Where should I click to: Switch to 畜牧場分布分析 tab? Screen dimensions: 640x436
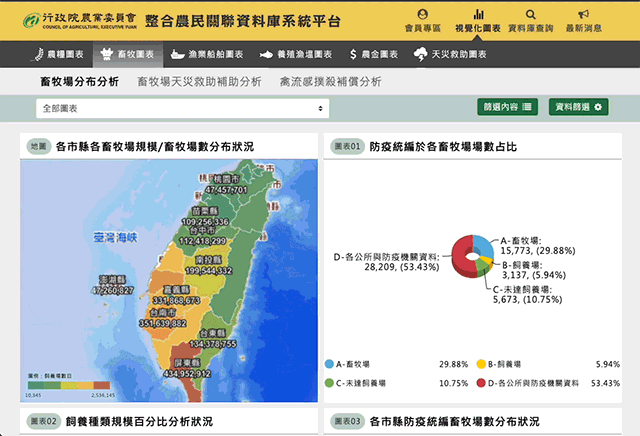click(80, 82)
